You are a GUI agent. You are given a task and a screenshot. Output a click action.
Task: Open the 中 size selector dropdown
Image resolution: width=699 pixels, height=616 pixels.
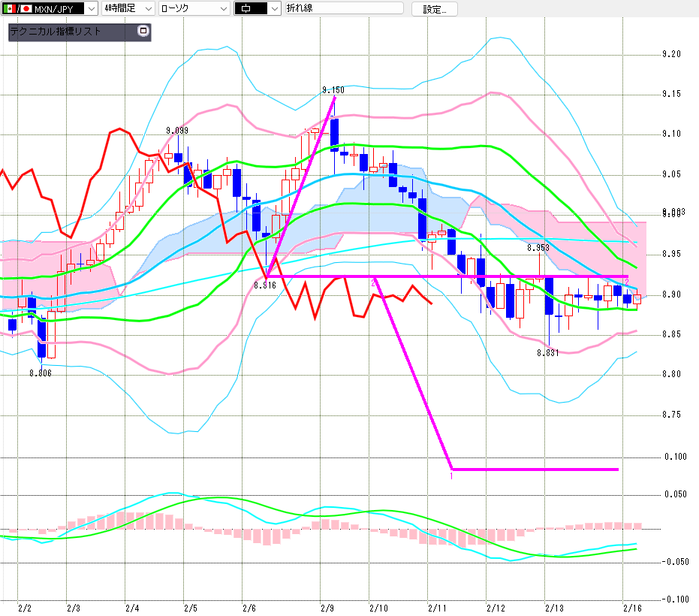pyautogui.click(x=273, y=8)
